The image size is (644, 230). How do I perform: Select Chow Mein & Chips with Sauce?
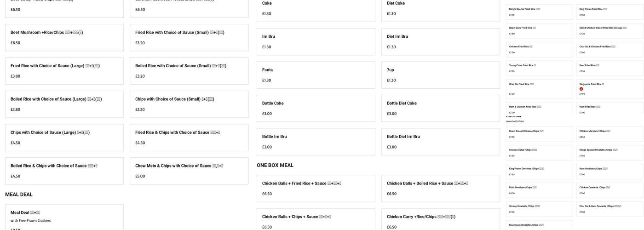(189, 171)
